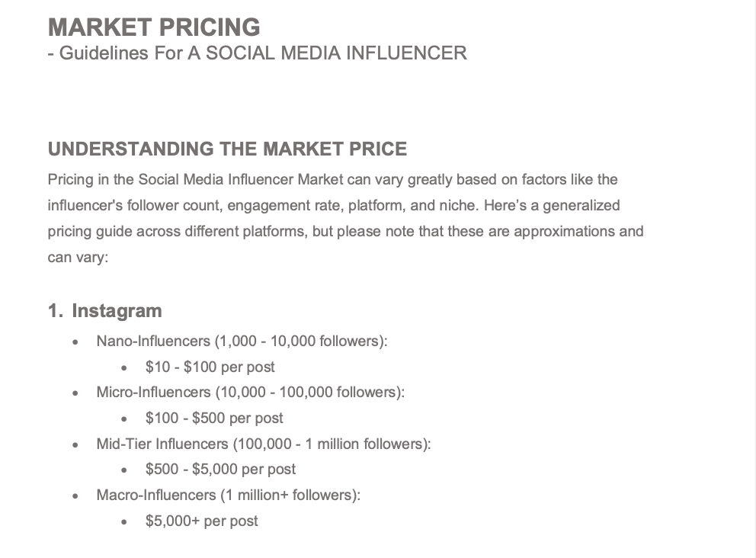Image resolution: width=756 pixels, height=558 pixels.
Task: Click the $100 - $500 per post line
Action: (x=214, y=418)
